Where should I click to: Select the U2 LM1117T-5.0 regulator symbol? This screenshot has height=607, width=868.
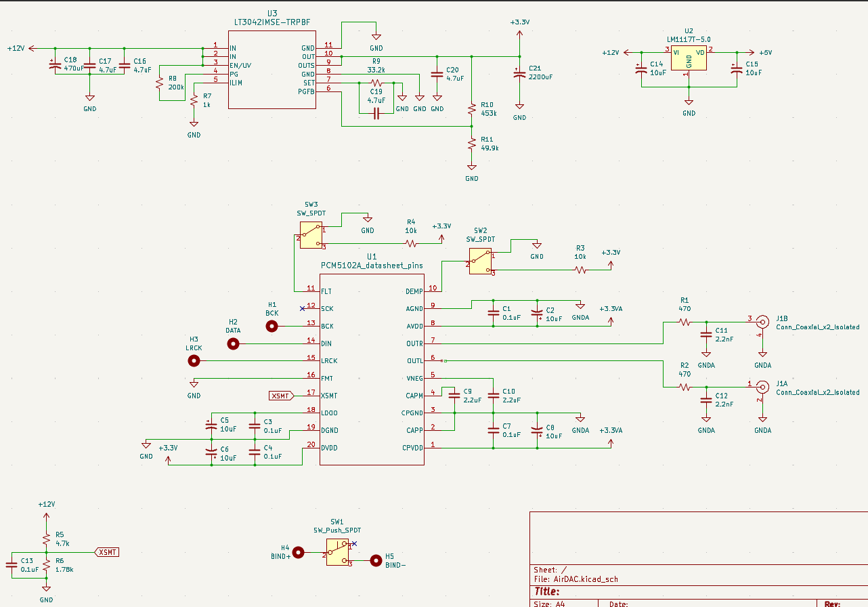tap(689, 59)
